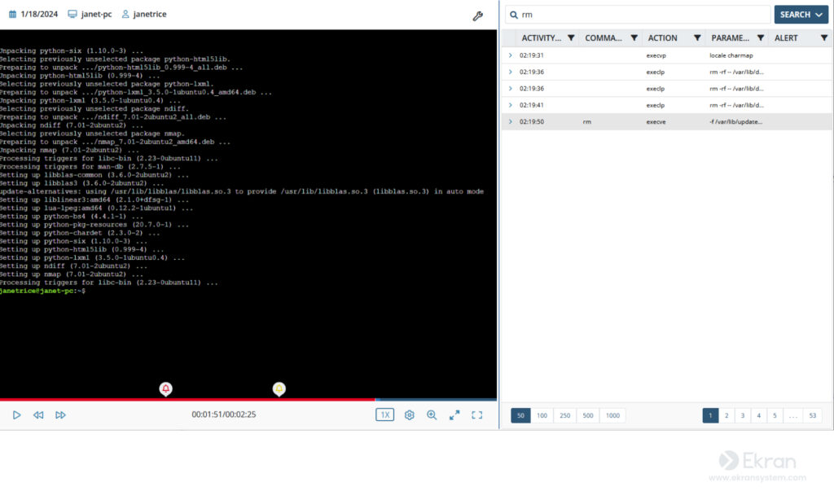834x504 pixels.
Task: Rewind the session playback
Action: pos(38,414)
